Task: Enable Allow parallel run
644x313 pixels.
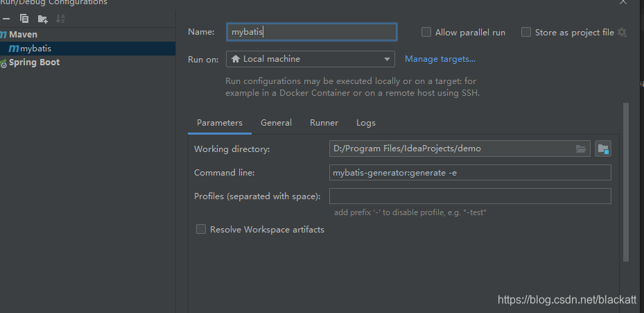Action: point(426,32)
